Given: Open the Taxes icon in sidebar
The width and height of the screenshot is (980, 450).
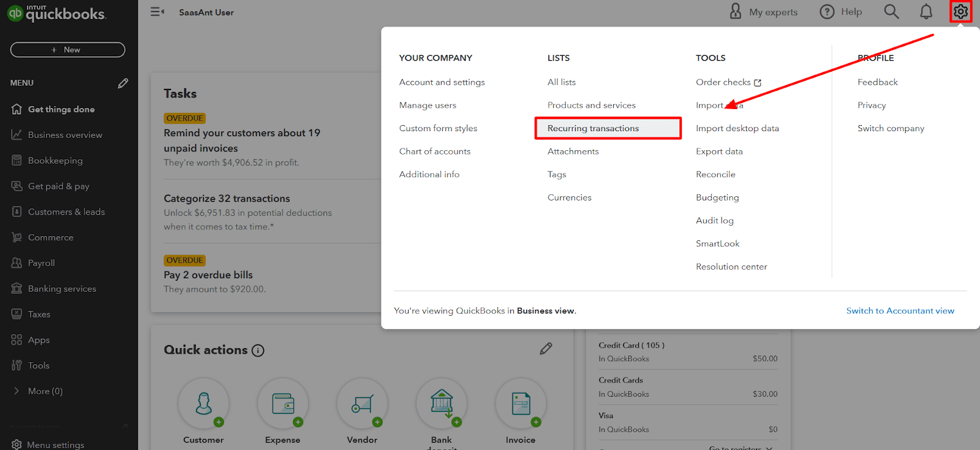Looking at the screenshot, I should (17, 314).
